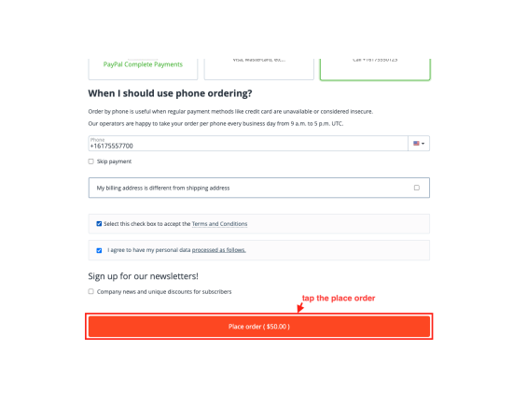Pick the Call phone ordering payment option
Viewport: 513px width, 420px height.
(x=375, y=69)
